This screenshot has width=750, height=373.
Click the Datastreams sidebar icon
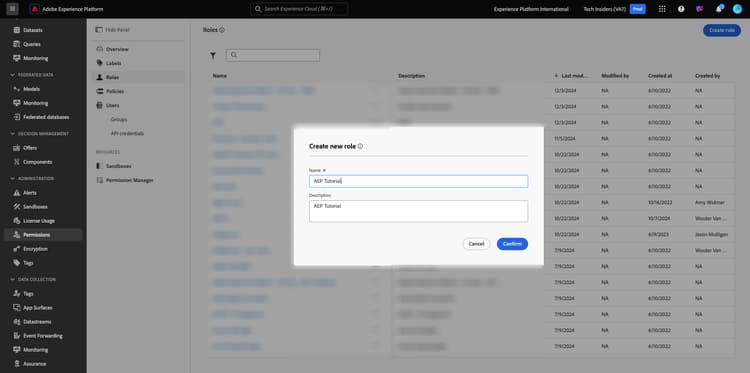(x=17, y=322)
